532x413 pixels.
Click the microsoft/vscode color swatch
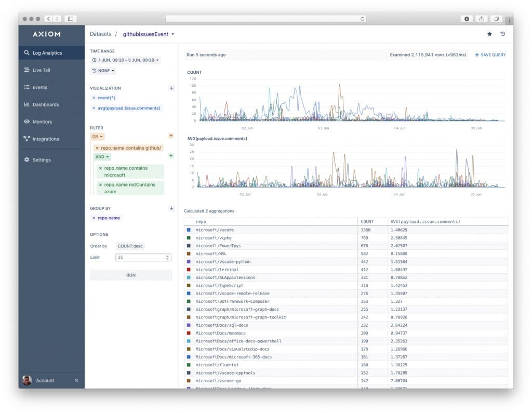click(189, 229)
